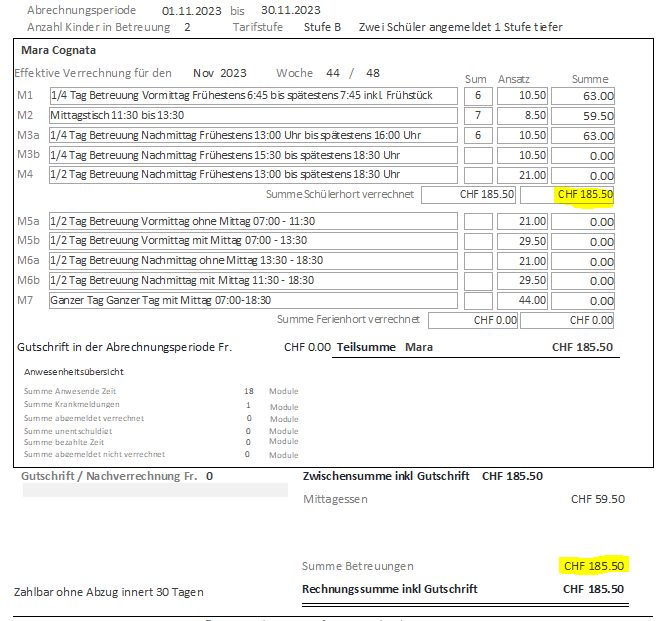Click the highlighted Summe Betreuungen amount

coord(593,566)
